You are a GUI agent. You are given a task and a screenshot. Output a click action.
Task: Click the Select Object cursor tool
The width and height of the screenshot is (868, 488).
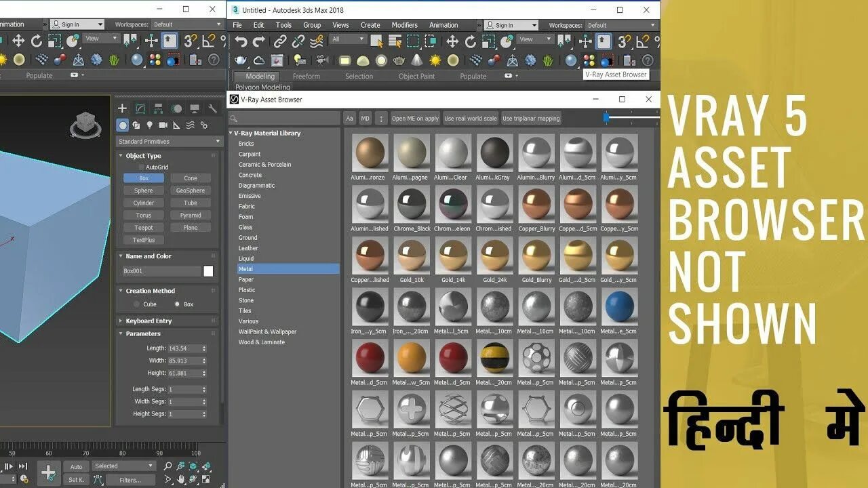pos(376,41)
